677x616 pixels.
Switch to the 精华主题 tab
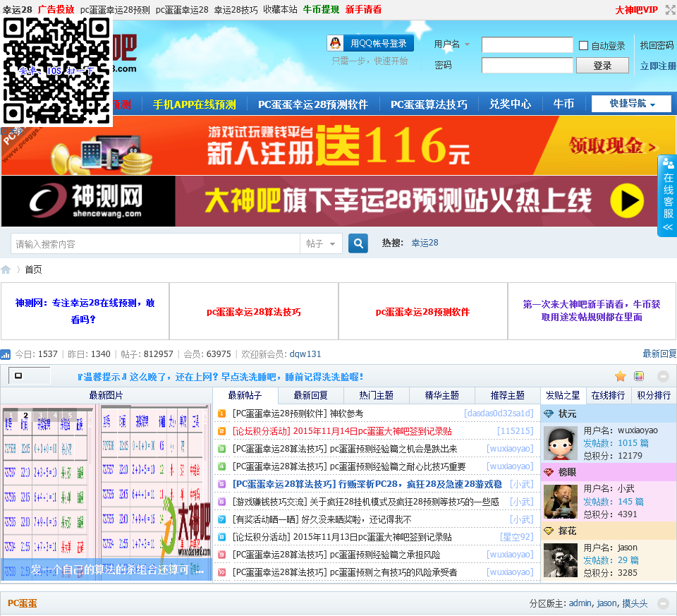pos(441,395)
